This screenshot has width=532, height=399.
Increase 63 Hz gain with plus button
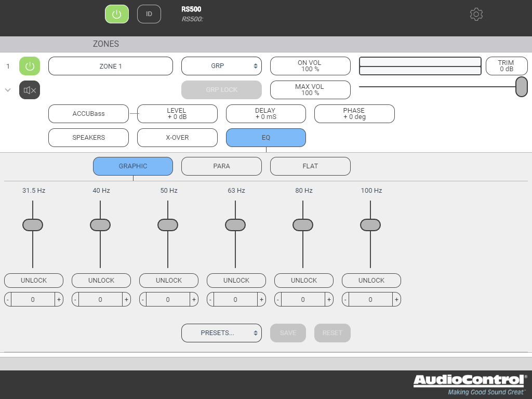(x=261, y=299)
